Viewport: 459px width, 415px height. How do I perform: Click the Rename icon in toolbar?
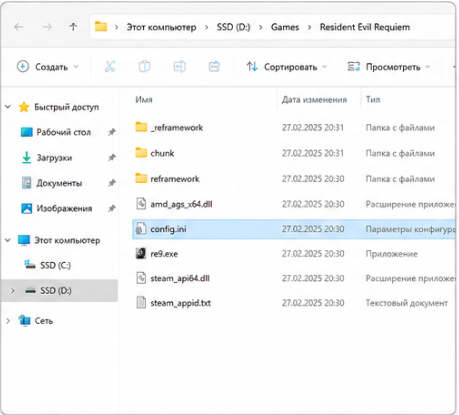coord(180,67)
